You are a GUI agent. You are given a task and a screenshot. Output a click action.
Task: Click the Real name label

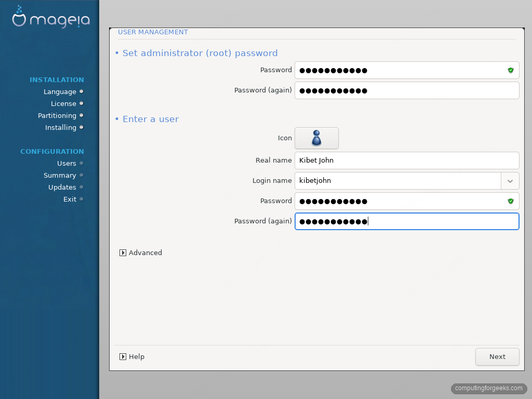273,161
